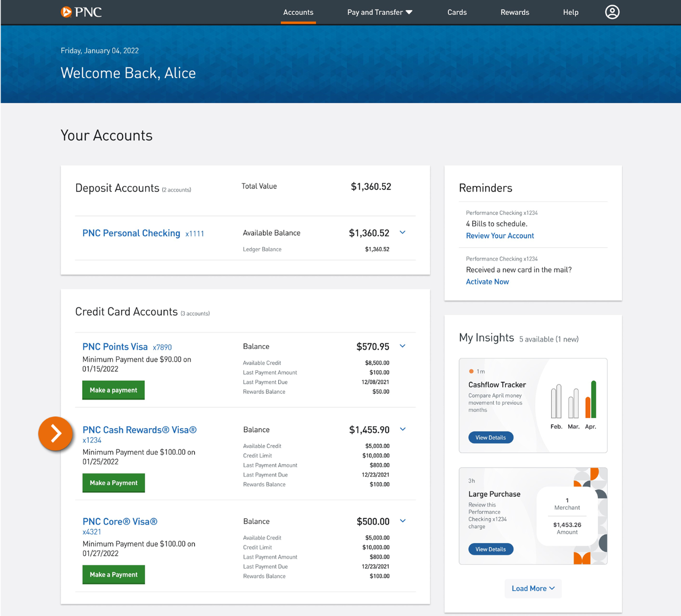681x616 pixels.
Task: Make a Payment on PNC Core Visa
Action: (x=113, y=575)
